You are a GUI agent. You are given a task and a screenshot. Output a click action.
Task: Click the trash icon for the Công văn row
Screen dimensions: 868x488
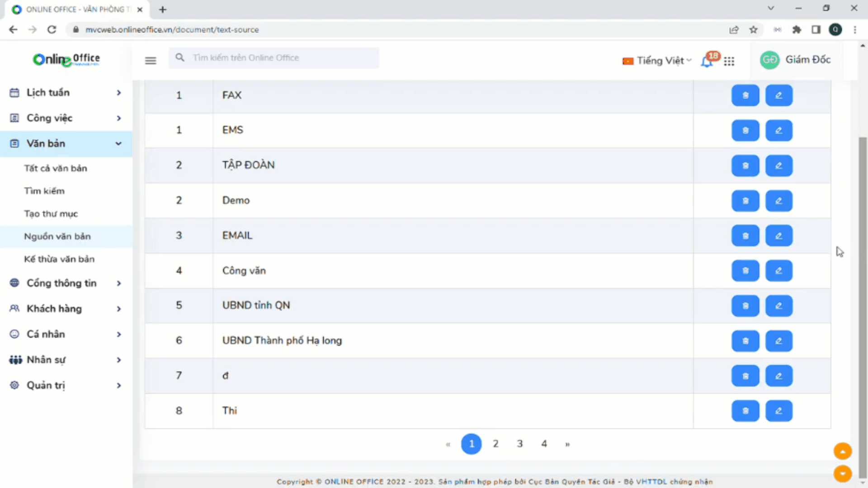pyautogui.click(x=745, y=271)
